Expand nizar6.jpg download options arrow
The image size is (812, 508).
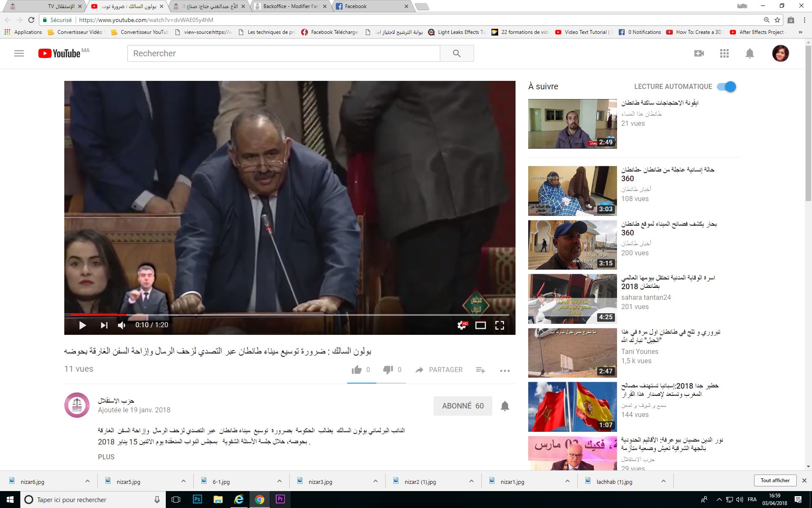88,481
